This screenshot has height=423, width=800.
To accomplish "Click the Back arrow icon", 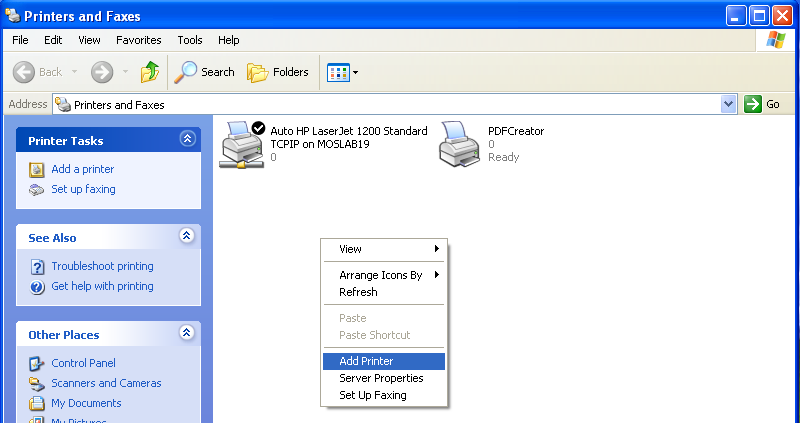I will tap(23, 72).
